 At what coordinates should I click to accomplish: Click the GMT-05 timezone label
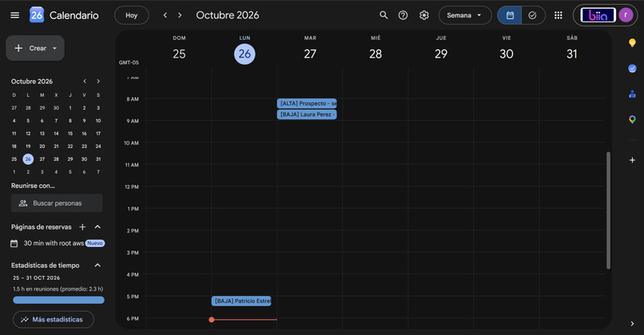(129, 62)
